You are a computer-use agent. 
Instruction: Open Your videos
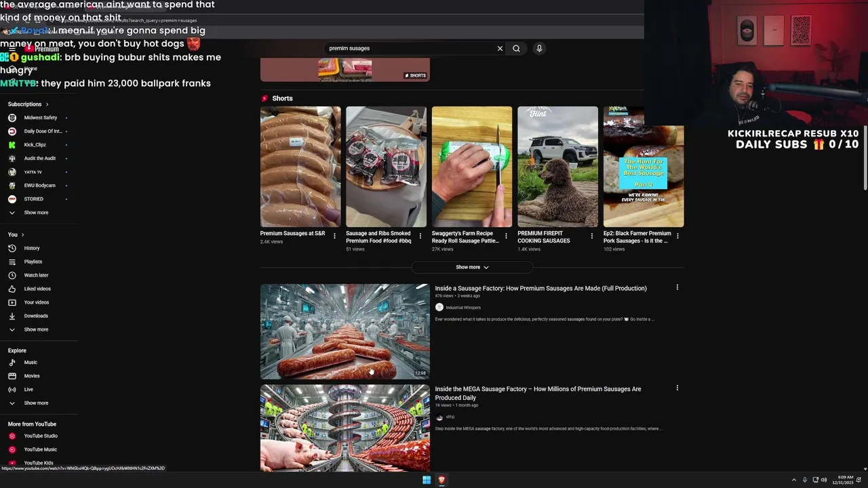tap(38, 302)
